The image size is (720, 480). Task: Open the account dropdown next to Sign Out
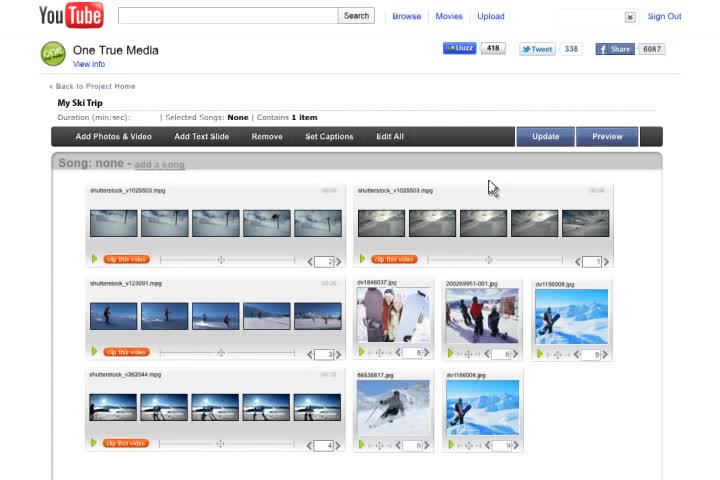(630, 17)
